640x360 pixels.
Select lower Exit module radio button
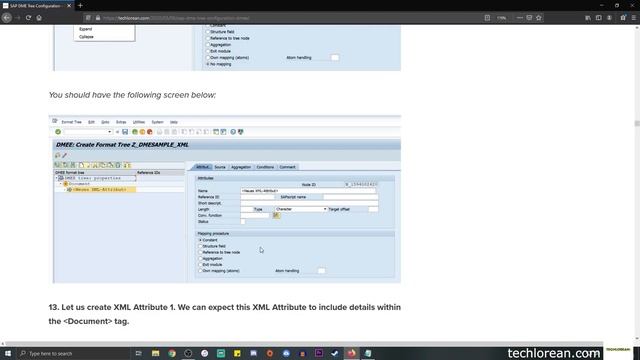(200, 264)
